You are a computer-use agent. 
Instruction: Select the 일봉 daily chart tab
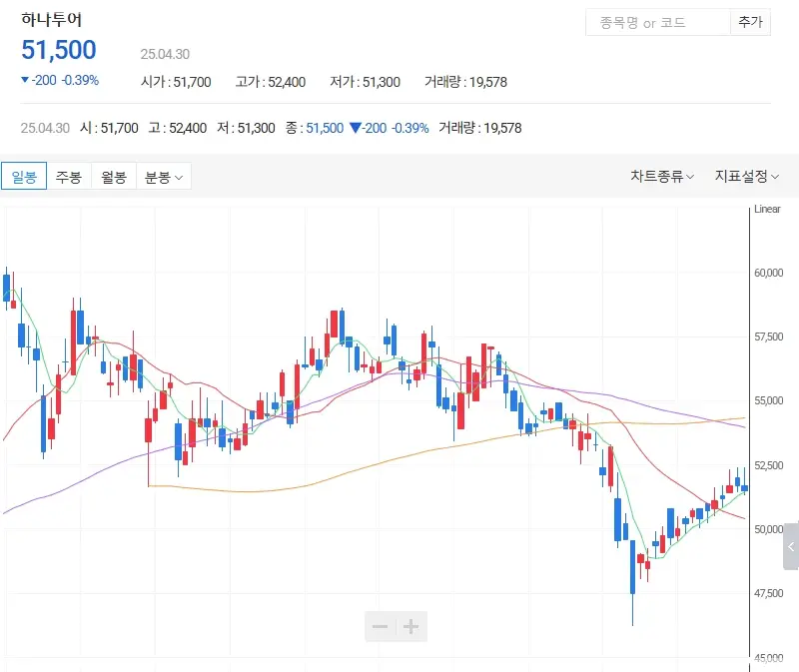point(24,177)
